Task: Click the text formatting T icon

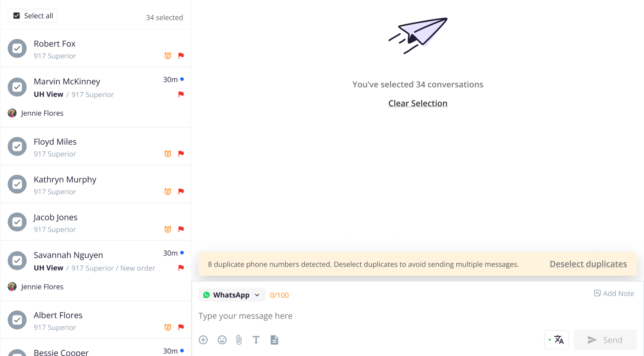Action: 256,340
